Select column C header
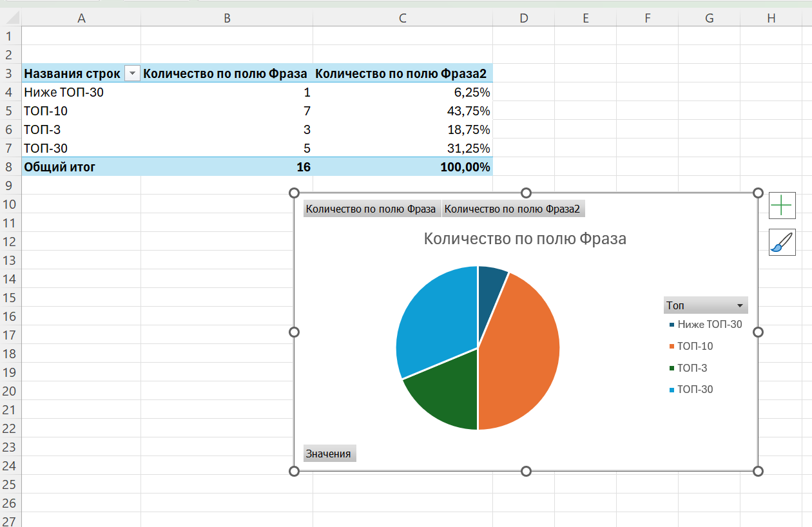Viewport: 812px width, 527px height. 403,18
